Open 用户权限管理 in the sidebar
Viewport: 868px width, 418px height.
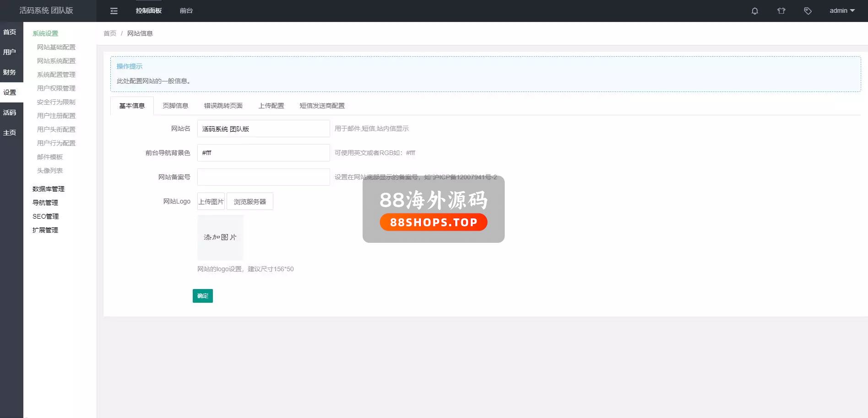(x=56, y=88)
